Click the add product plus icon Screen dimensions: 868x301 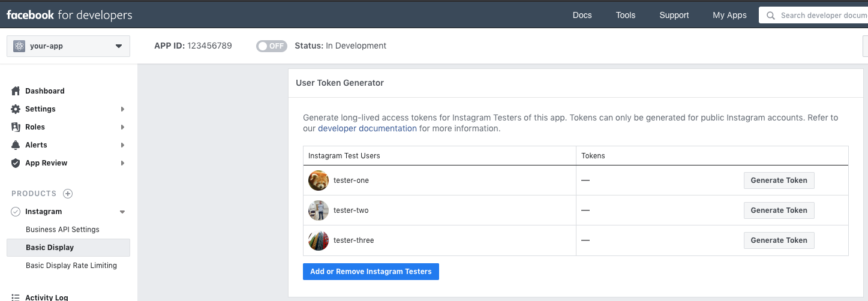click(68, 194)
